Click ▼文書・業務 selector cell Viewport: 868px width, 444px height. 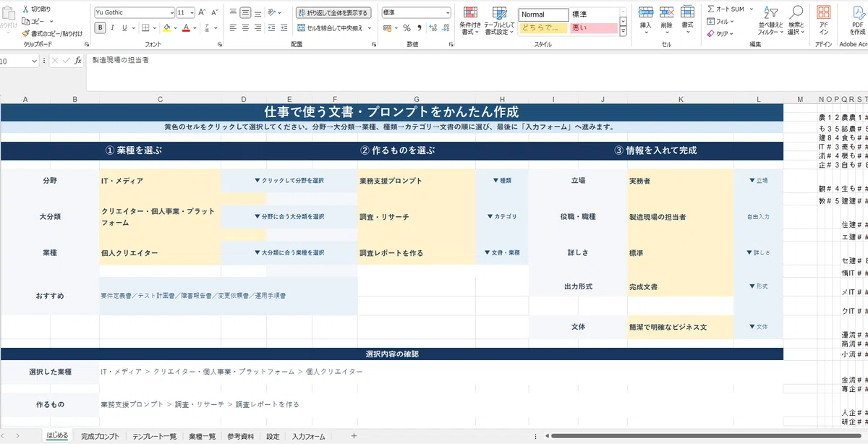tap(502, 253)
